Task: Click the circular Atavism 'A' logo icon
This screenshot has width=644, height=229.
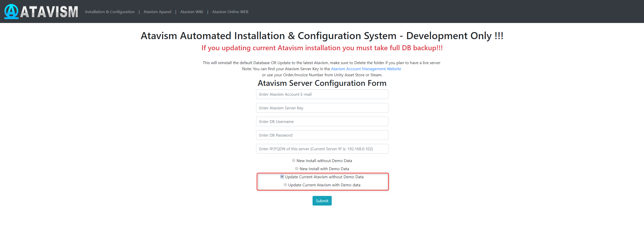Action: pos(11,12)
